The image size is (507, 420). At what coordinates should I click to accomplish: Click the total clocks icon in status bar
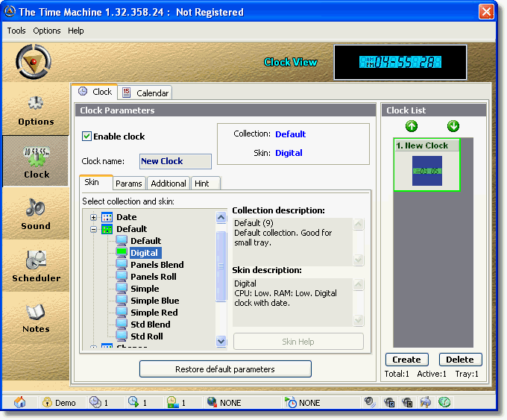tap(95, 402)
